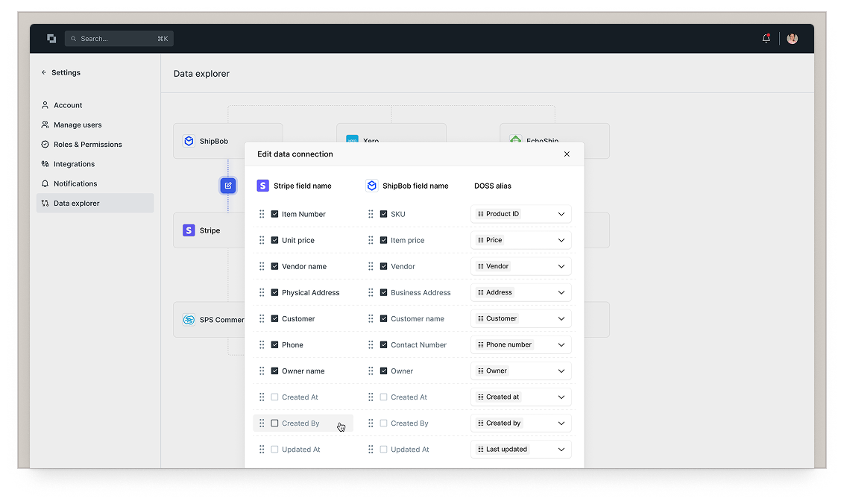Click the Stripe logo node icon
Image resolution: width=844 pixels, height=504 pixels.
click(189, 230)
